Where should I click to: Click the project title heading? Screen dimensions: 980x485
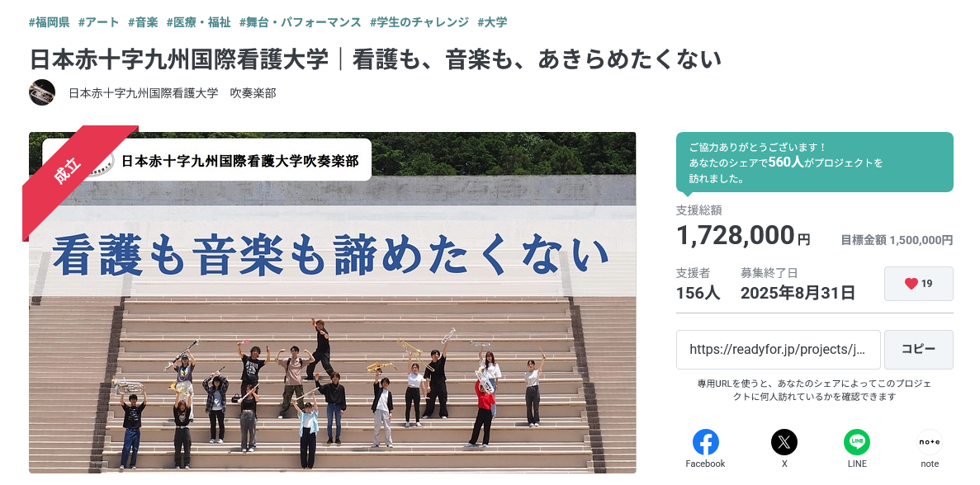point(375,60)
